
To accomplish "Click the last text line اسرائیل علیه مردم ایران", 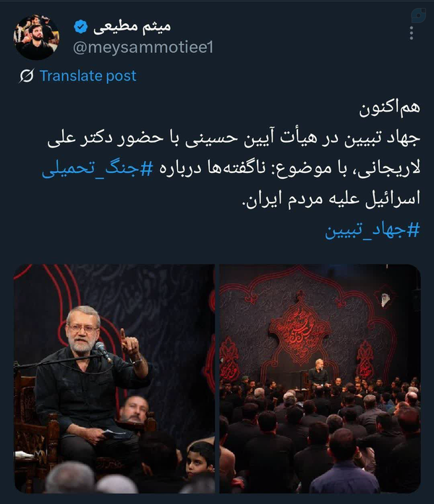I will [x=331, y=199].
